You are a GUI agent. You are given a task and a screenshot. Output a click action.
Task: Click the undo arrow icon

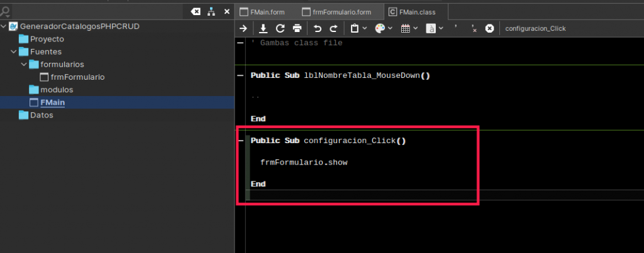pos(318,28)
